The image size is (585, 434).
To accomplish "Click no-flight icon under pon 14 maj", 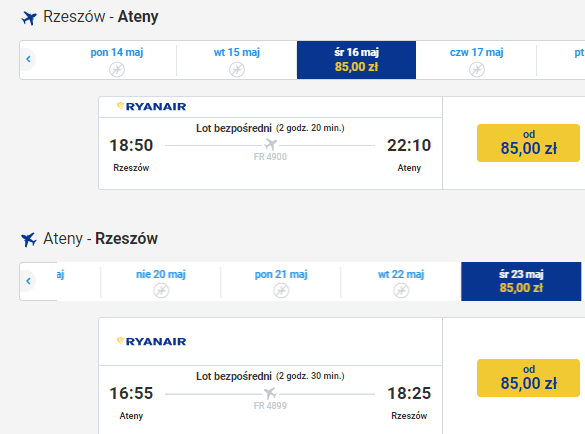I will tap(117, 69).
